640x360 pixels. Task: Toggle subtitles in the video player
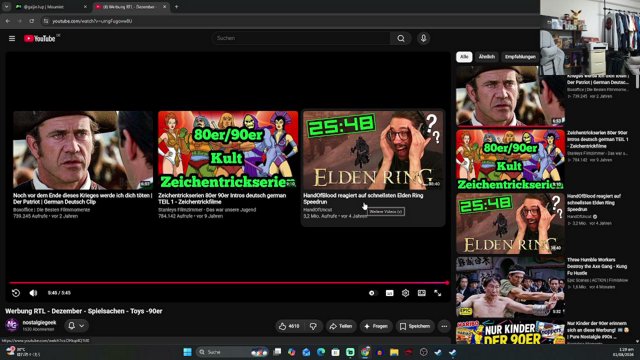[x=389, y=293]
